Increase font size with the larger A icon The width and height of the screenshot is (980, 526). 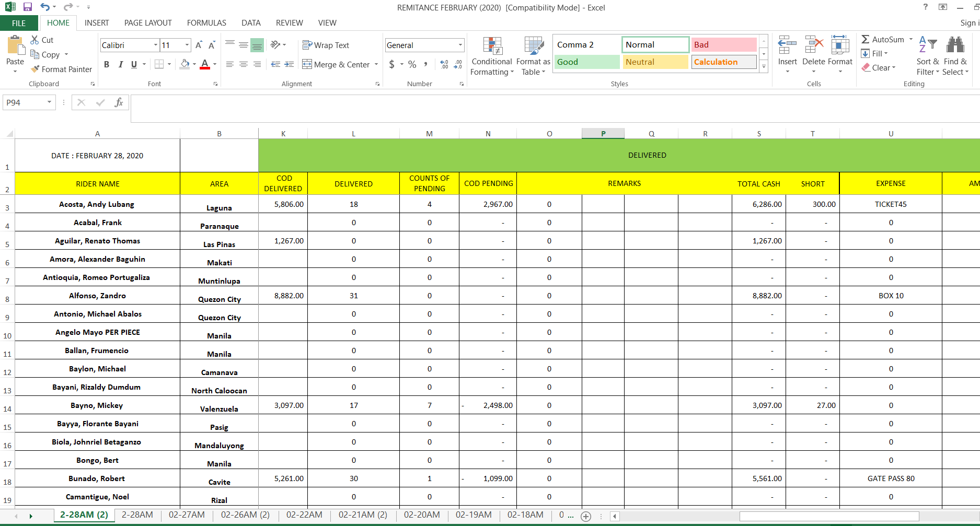pos(199,45)
